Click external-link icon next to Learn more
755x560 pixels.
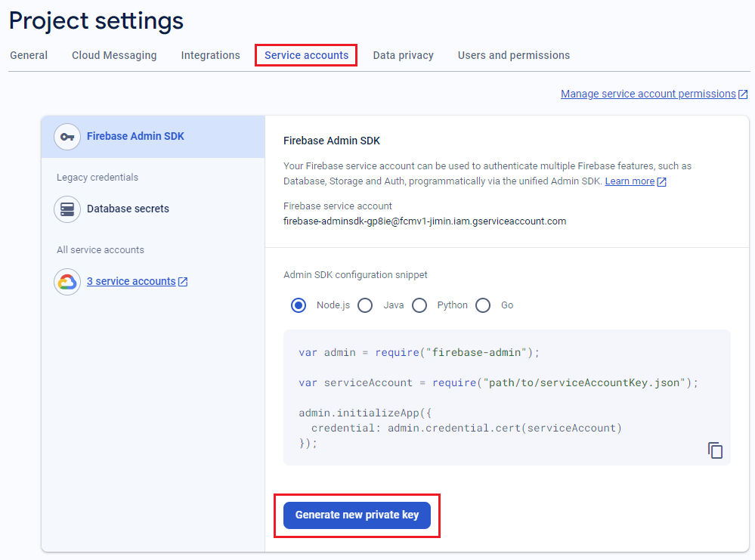(662, 182)
